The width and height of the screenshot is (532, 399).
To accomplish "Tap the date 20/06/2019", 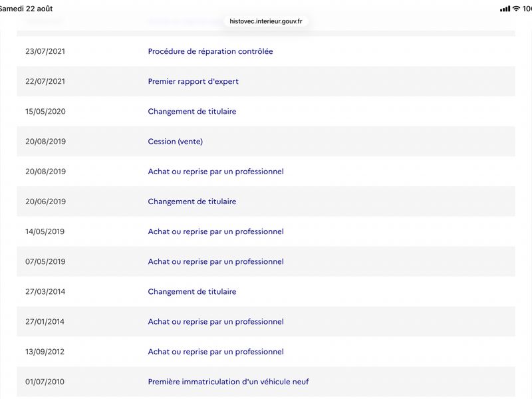I will pos(45,201).
